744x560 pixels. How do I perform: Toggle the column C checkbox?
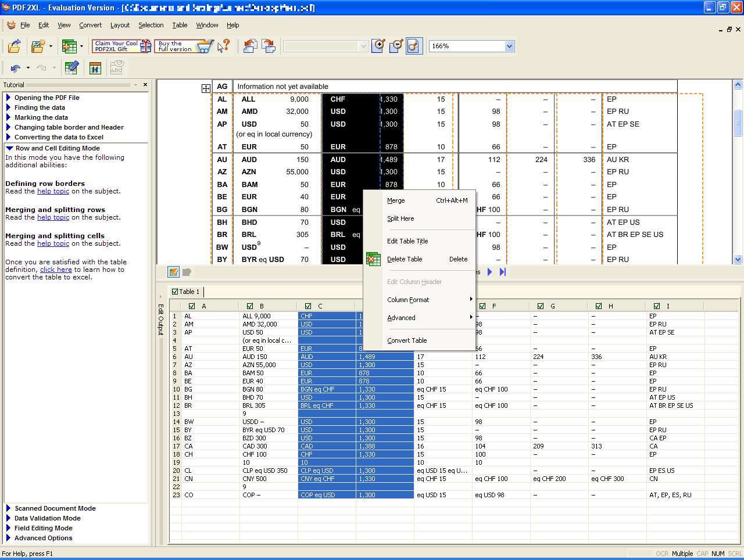tap(308, 306)
